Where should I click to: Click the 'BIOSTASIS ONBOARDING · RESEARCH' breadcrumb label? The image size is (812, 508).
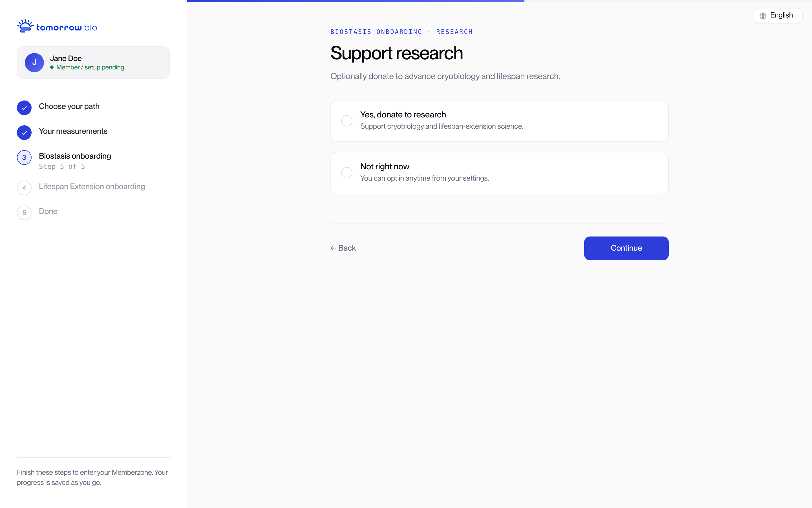(x=401, y=32)
